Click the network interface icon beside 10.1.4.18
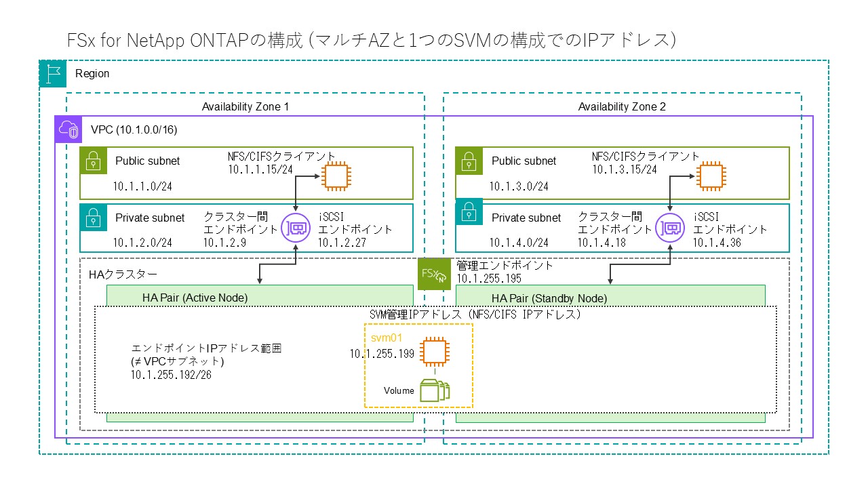The image size is (868, 488). point(669,228)
